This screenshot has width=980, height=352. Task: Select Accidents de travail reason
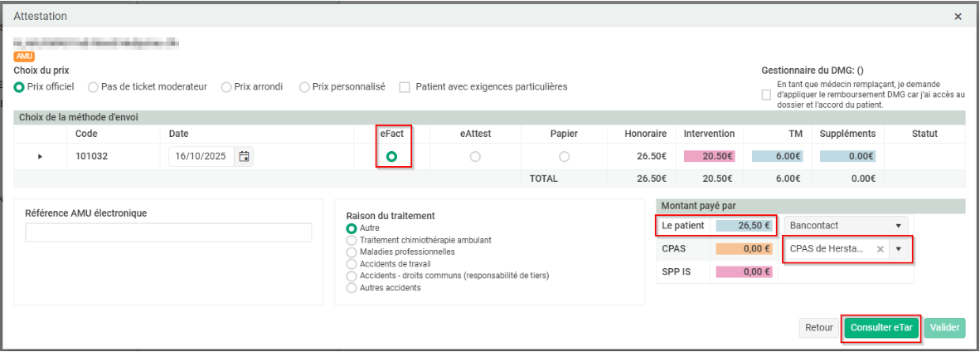tap(352, 264)
